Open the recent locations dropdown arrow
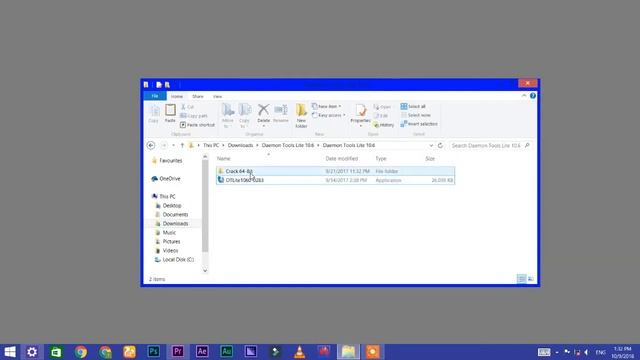The height and width of the screenshot is (360, 640). (173, 145)
